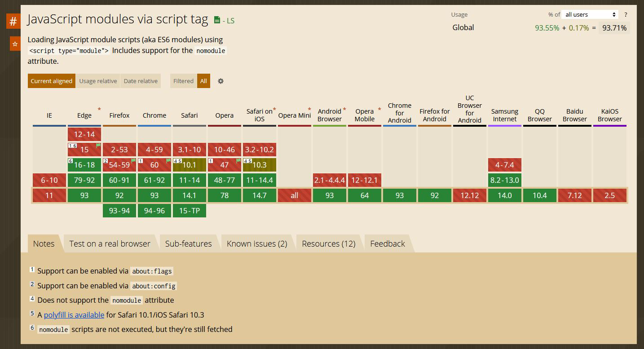Viewport: 644px width, 349px height.
Task: Select Opera Mobile 12-12.1 cell
Action: point(365,180)
